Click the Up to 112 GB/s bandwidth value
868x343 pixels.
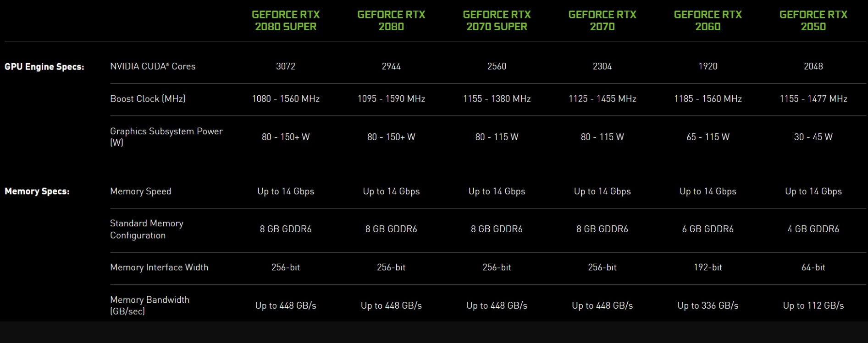[x=813, y=305]
